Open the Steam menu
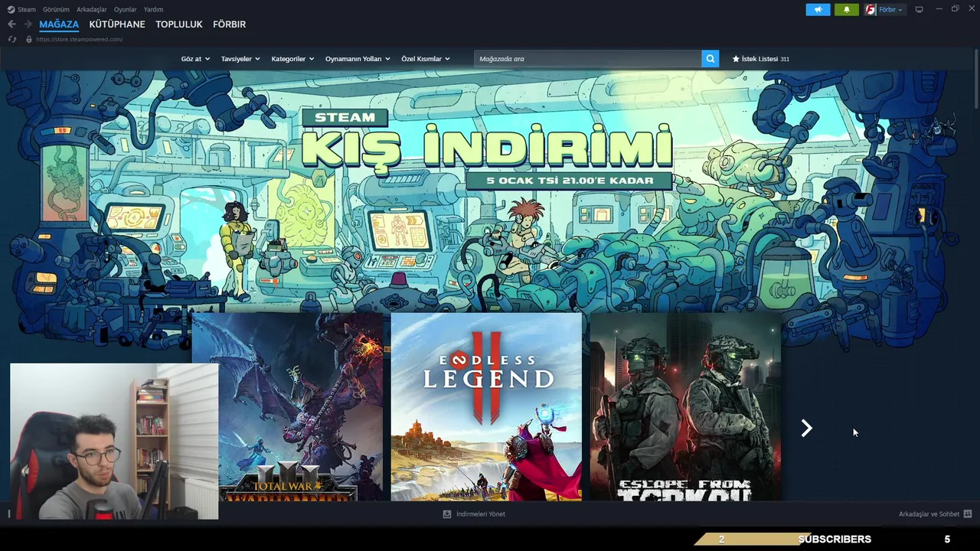Image resolution: width=980 pixels, height=551 pixels. pos(27,9)
